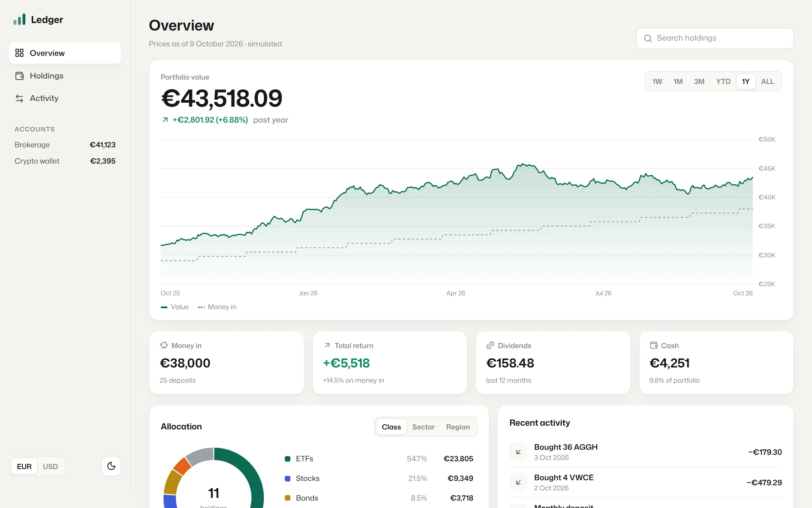This screenshot has height=508, width=812.
Task: Switch currency to EUR
Action: pyautogui.click(x=24, y=466)
